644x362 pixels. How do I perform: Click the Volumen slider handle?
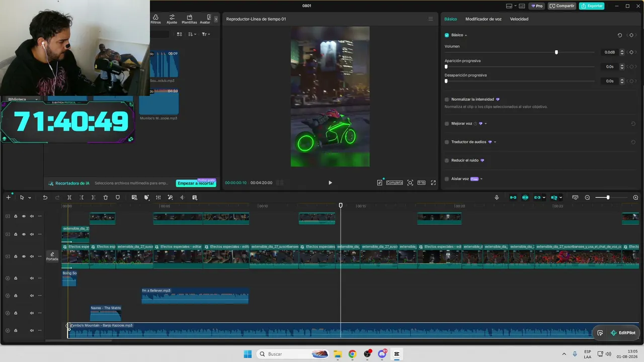pos(556,52)
